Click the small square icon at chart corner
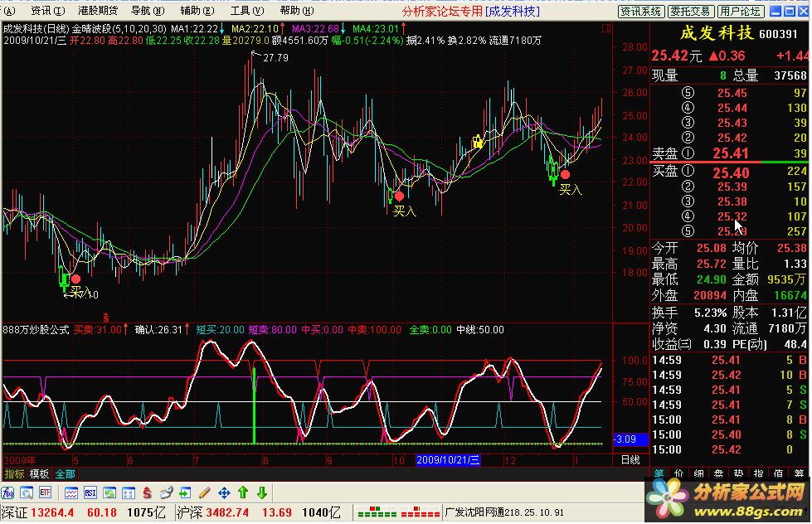 click(606, 28)
